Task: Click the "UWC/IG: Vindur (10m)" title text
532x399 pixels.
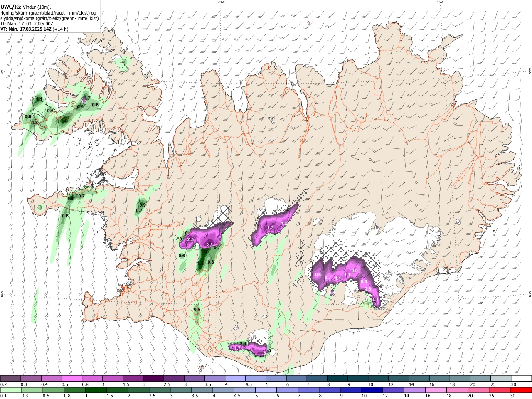Action: coord(25,7)
